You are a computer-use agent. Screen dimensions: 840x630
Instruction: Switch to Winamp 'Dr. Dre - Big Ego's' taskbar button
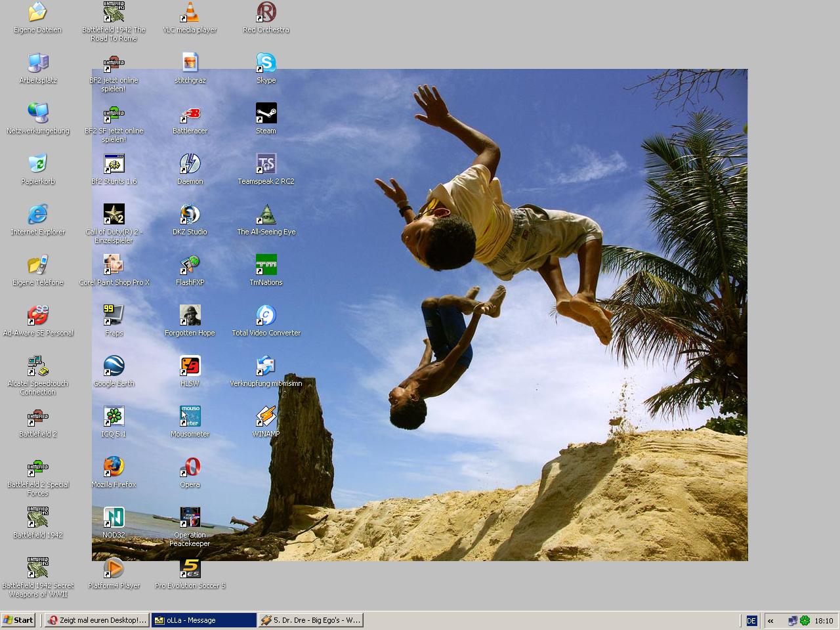click(x=310, y=620)
